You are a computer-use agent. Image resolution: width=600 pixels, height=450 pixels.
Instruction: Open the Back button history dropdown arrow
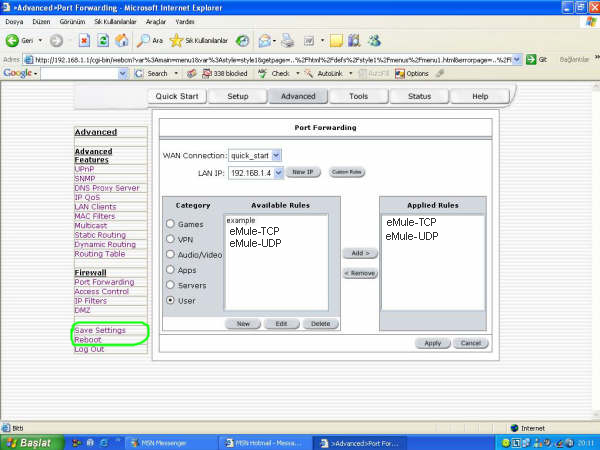pyautogui.click(x=40, y=40)
